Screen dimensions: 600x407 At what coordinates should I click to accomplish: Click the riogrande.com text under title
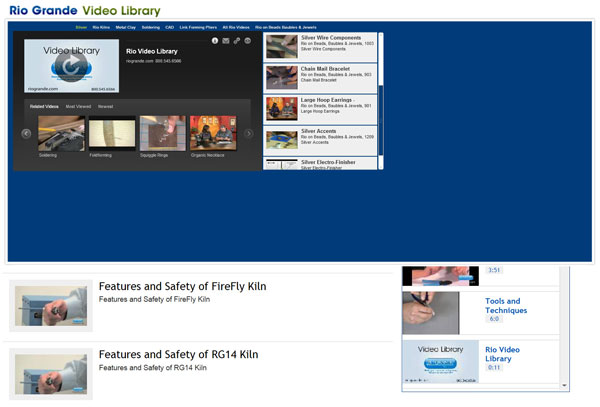tap(153, 61)
